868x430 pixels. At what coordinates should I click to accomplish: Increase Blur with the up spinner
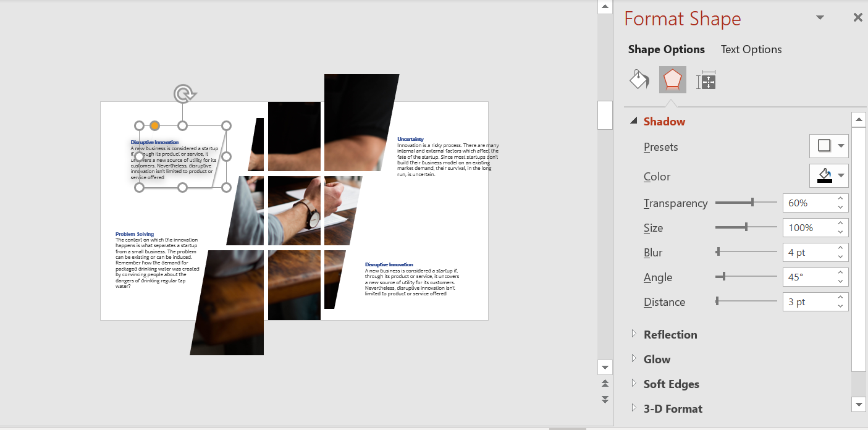click(841, 248)
